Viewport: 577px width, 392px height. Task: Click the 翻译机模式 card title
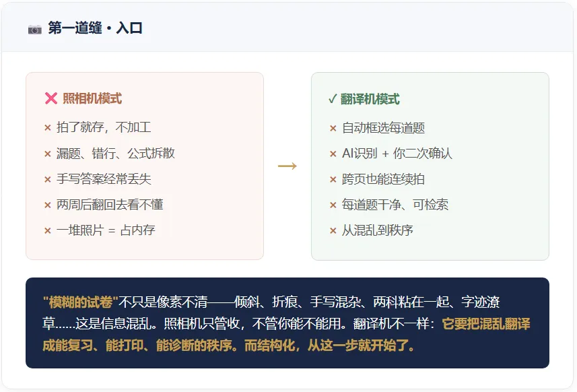[x=370, y=98]
